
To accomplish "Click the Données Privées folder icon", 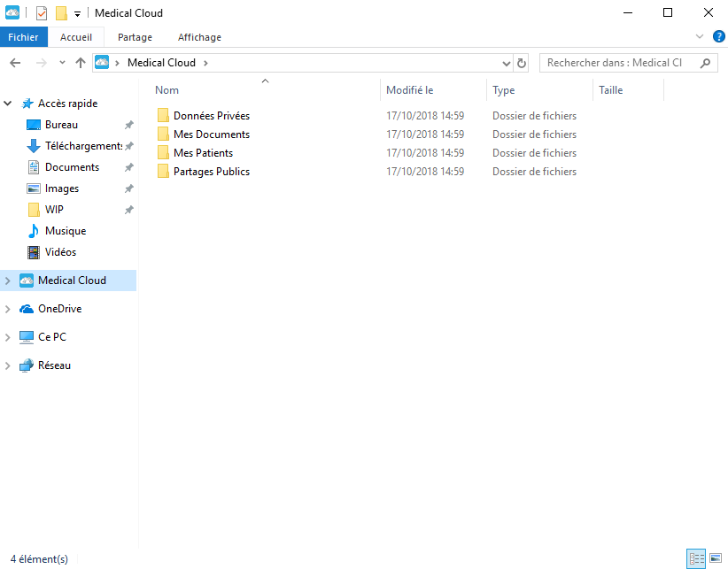I will pos(163,115).
